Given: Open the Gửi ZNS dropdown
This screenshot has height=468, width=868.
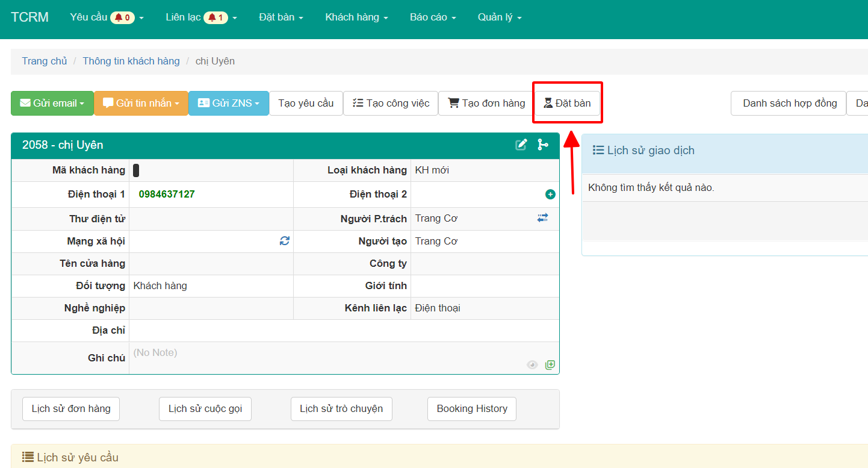Looking at the screenshot, I should (229, 103).
